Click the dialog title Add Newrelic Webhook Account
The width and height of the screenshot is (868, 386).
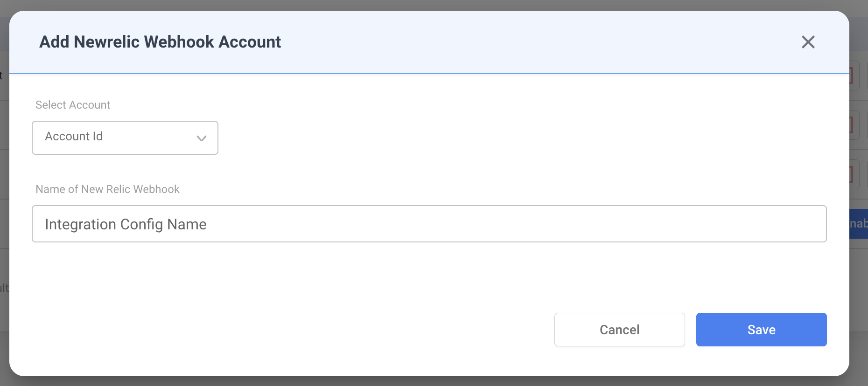click(x=159, y=42)
